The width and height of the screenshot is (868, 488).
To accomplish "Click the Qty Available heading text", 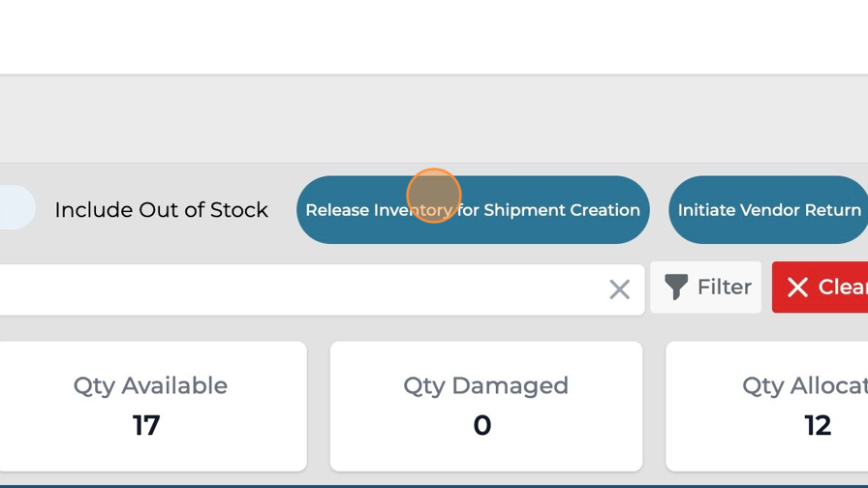I will [x=150, y=385].
